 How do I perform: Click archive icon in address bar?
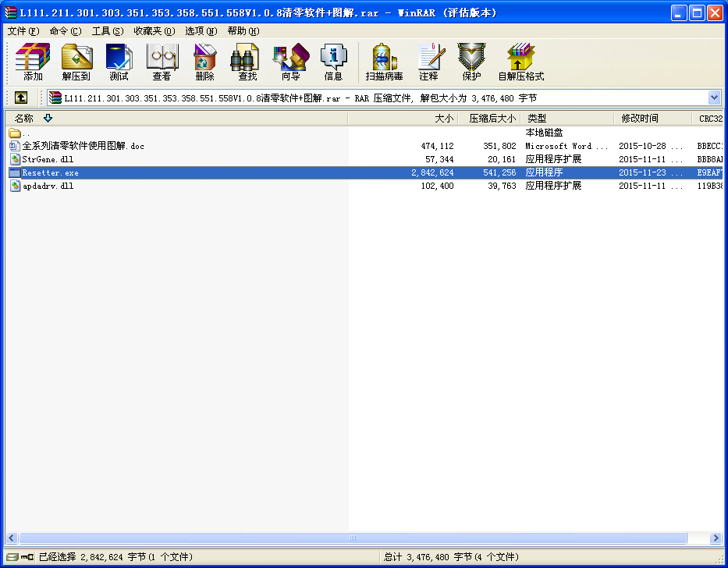click(55, 98)
